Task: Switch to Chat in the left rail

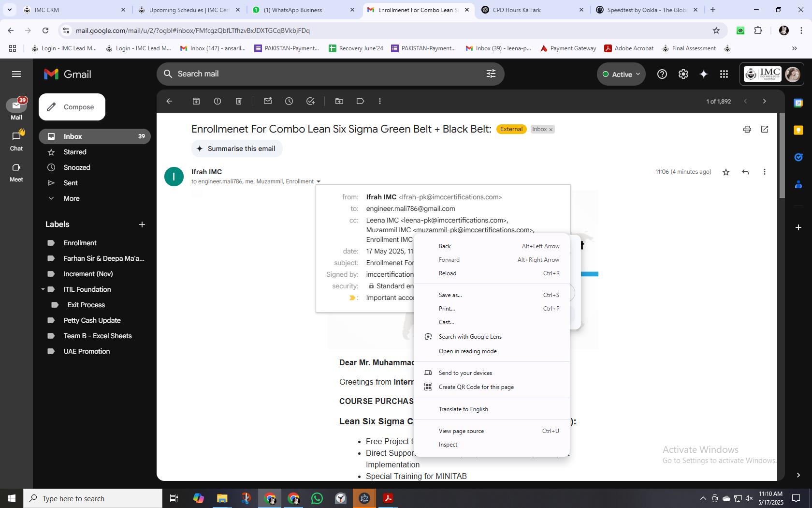Action: [16, 140]
